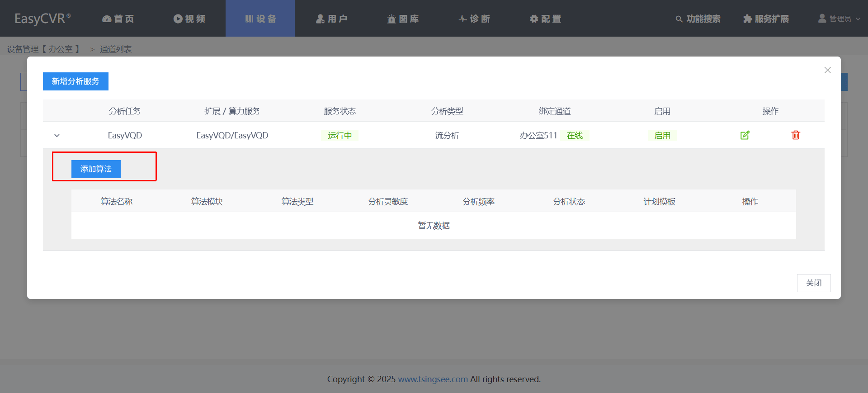Collapse the EasyVQD row chevron
868x393 pixels.
57,136
